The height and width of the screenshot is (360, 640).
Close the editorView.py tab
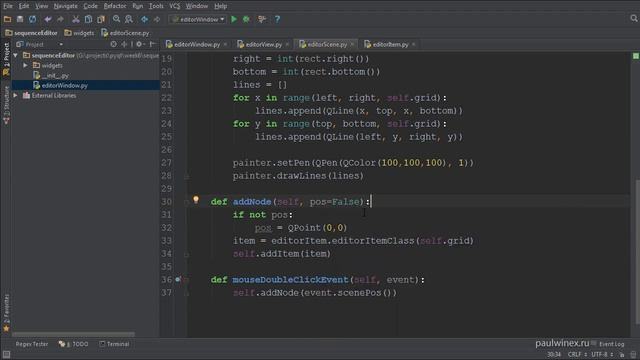tap(287, 44)
